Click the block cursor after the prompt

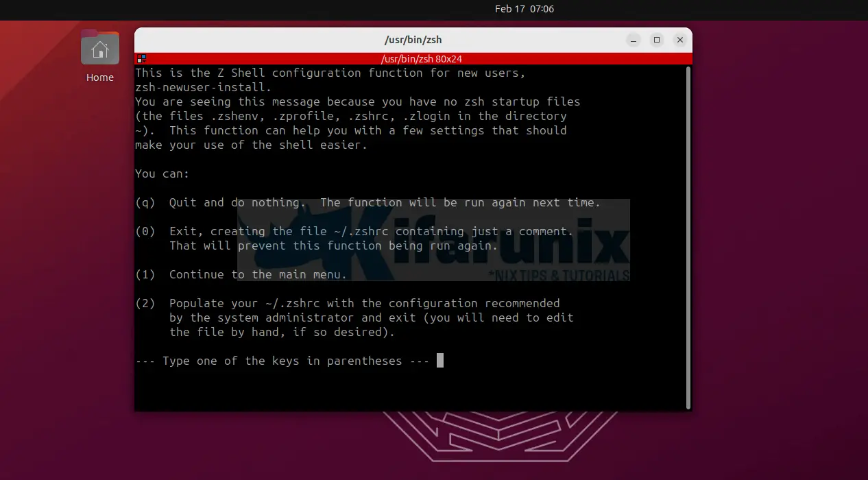[x=440, y=361]
